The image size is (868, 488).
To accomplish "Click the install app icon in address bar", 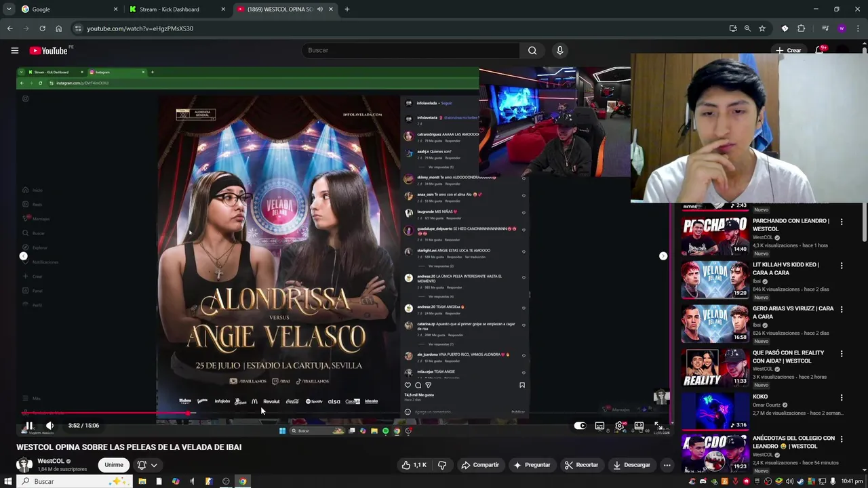I will pos(733,28).
